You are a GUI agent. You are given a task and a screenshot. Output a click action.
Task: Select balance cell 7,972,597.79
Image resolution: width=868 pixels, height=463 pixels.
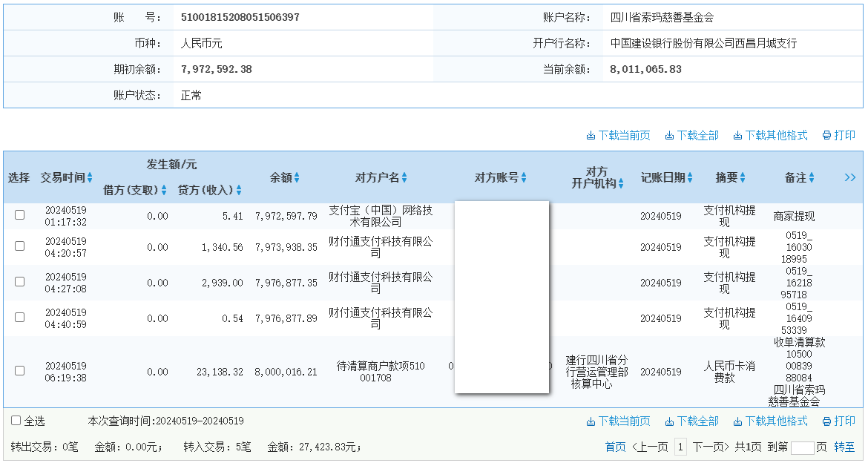[286, 216]
